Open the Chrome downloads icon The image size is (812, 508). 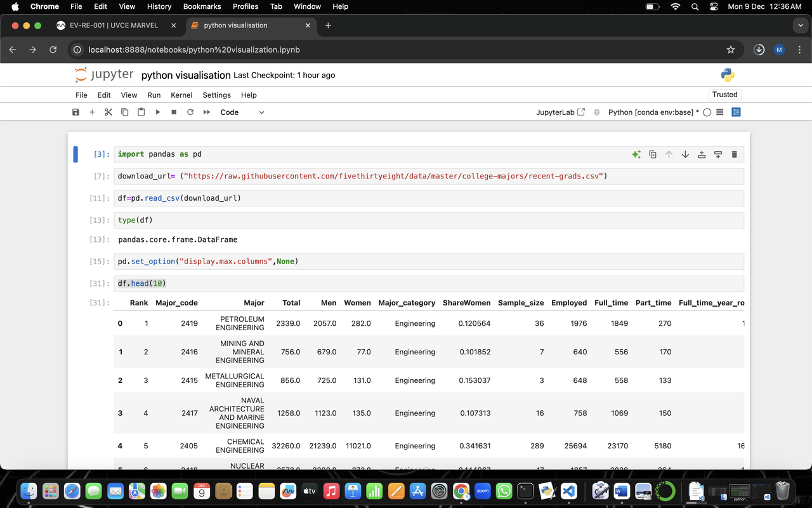[x=759, y=50]
